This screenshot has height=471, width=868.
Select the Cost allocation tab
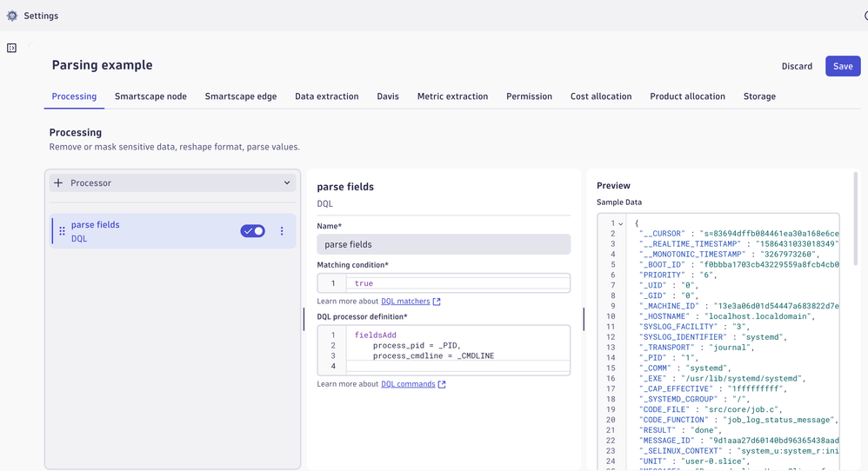601,96
